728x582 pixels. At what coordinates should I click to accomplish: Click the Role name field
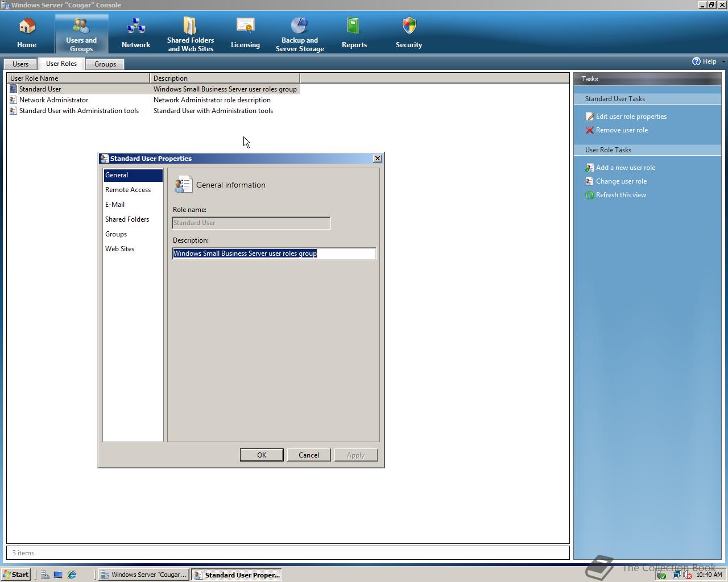251,223
